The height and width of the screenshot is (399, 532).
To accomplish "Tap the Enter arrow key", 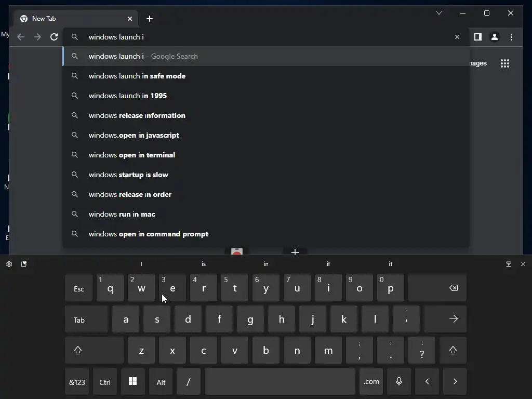I will tap(445, 319).
